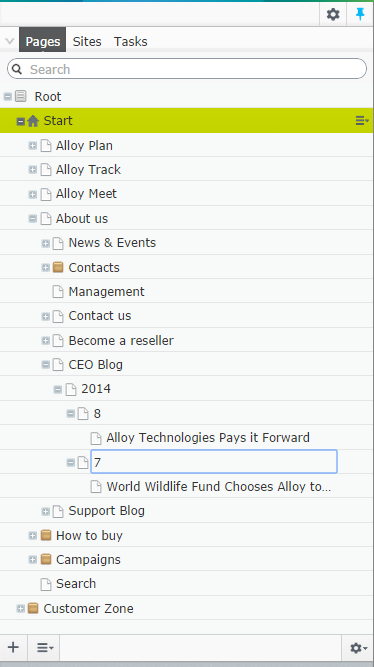Open the bottom-right gear settings dropdown
The image size is (374, 667).
358,648
